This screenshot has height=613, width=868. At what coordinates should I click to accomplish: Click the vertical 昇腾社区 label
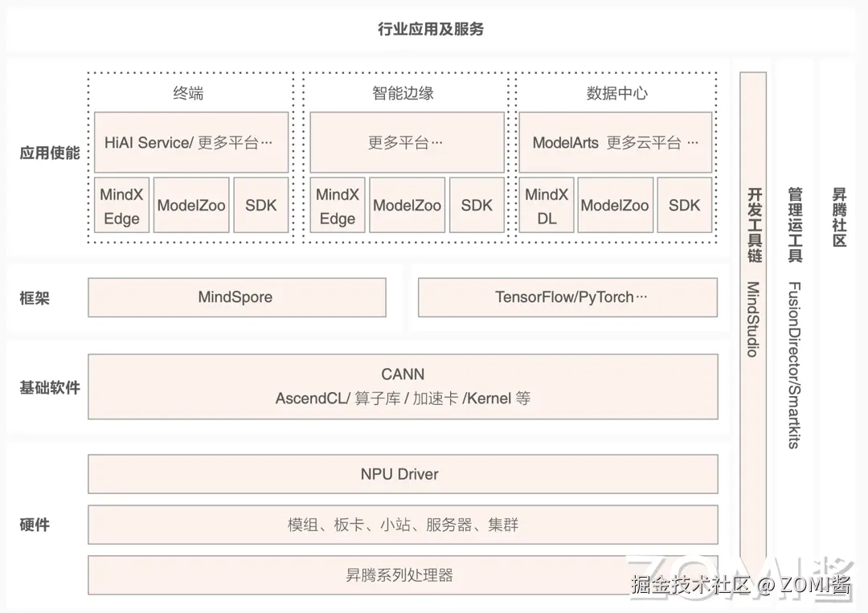839,218
